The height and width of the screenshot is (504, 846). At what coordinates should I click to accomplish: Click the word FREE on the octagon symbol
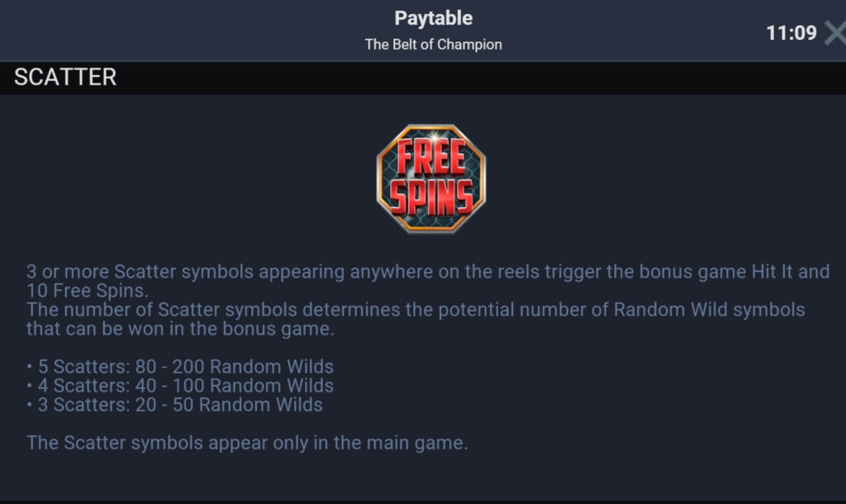pos(431,157)
